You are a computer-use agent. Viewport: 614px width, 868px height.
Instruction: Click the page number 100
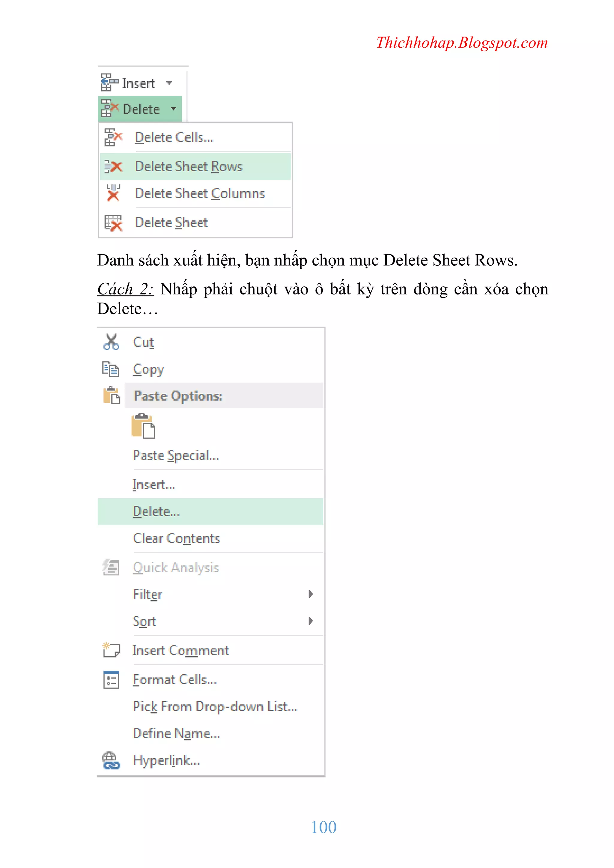pyautogui.click(x=323, y=827)
